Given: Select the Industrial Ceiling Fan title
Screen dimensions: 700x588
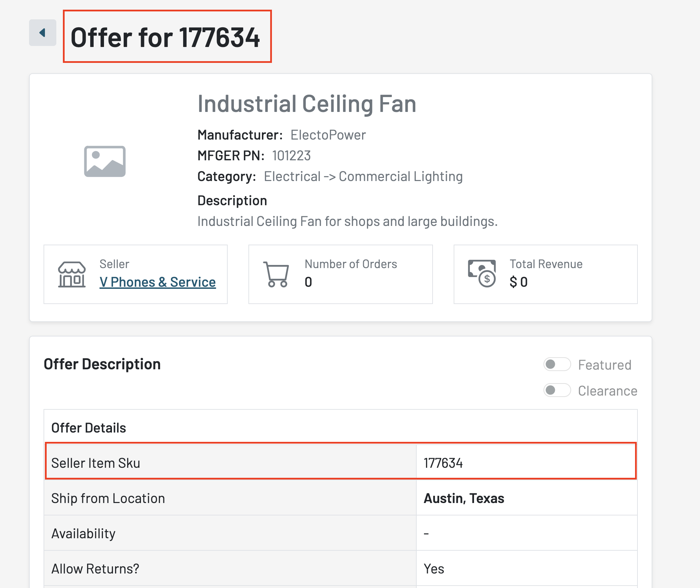Looking at the screenshot, I should tap(306, 104).
